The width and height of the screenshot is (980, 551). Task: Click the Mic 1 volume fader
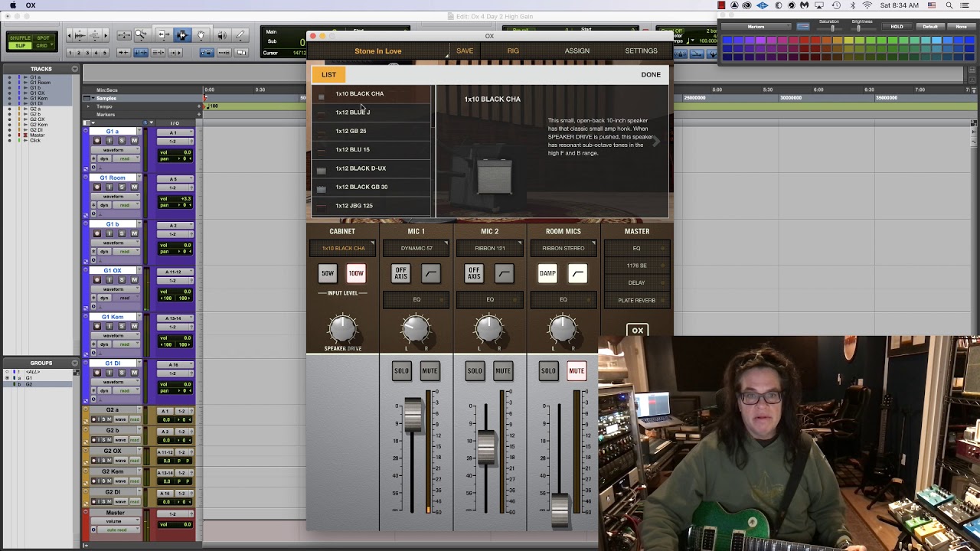tap(413, 415)
